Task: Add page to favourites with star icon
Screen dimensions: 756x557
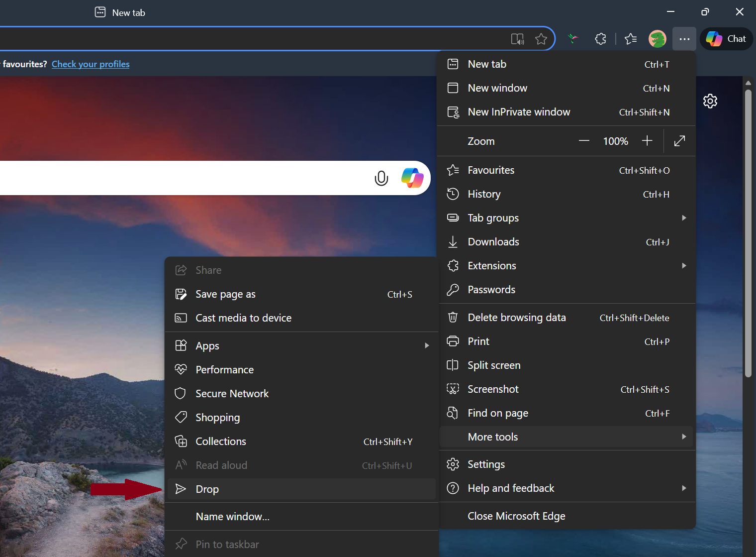Action: [x=541, y=39]
